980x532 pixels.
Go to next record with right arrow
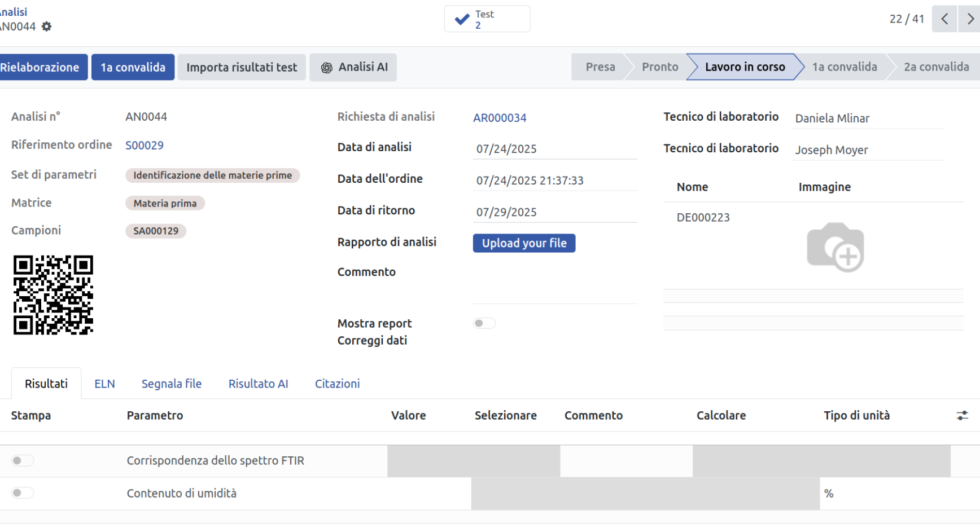click(970, 19)
